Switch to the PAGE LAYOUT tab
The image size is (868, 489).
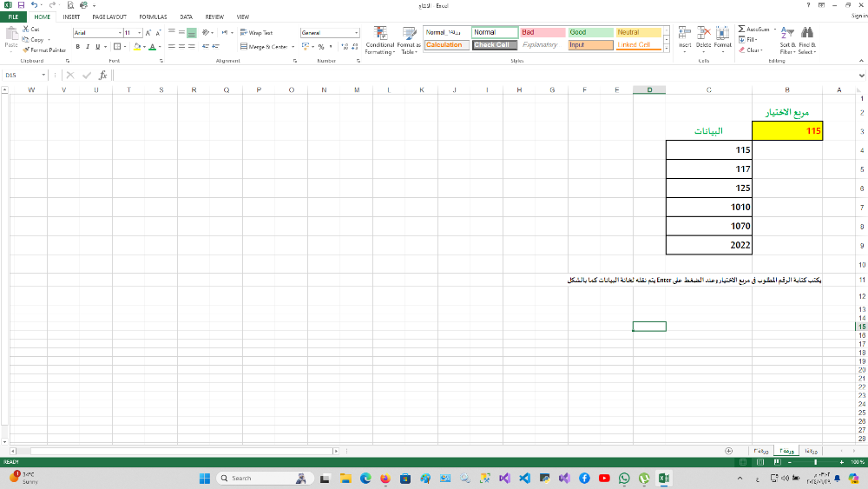(109, 17)
